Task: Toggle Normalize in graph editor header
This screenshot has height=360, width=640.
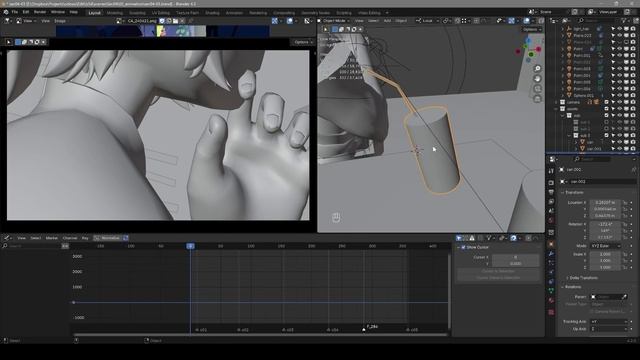Action: (x=108, y=238)
